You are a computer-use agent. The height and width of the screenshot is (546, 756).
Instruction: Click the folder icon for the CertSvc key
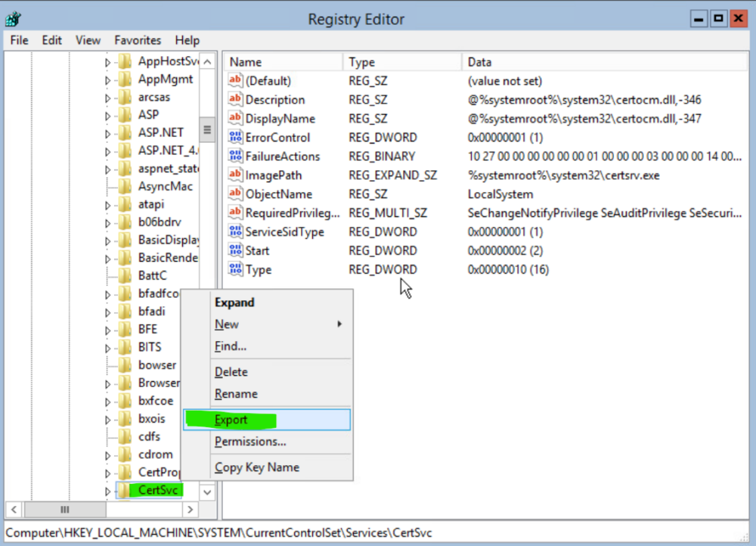[125, 490]
